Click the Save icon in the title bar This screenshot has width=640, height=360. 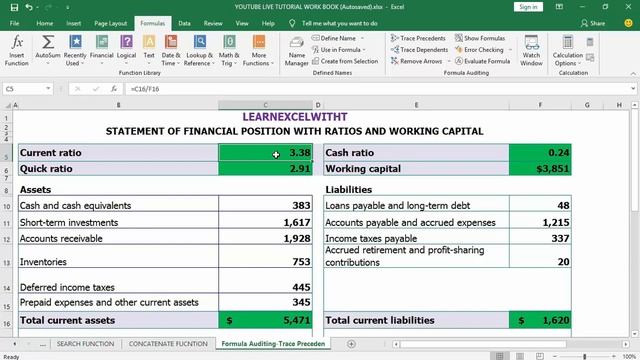click(x=14, y=7)
